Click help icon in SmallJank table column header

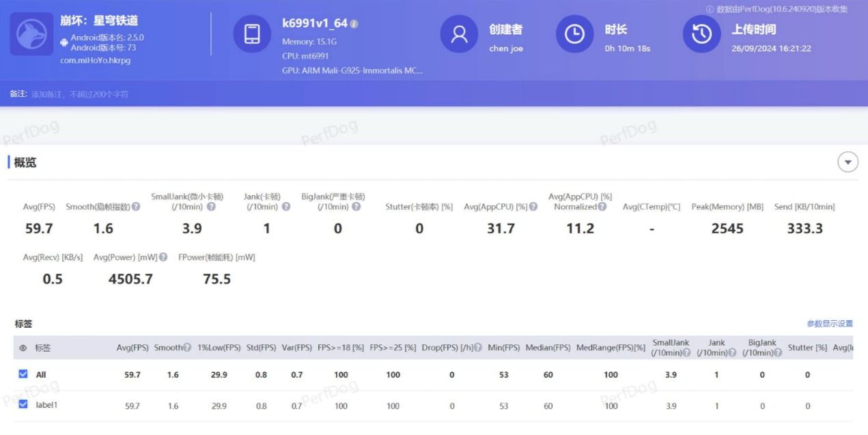(686, 352)
